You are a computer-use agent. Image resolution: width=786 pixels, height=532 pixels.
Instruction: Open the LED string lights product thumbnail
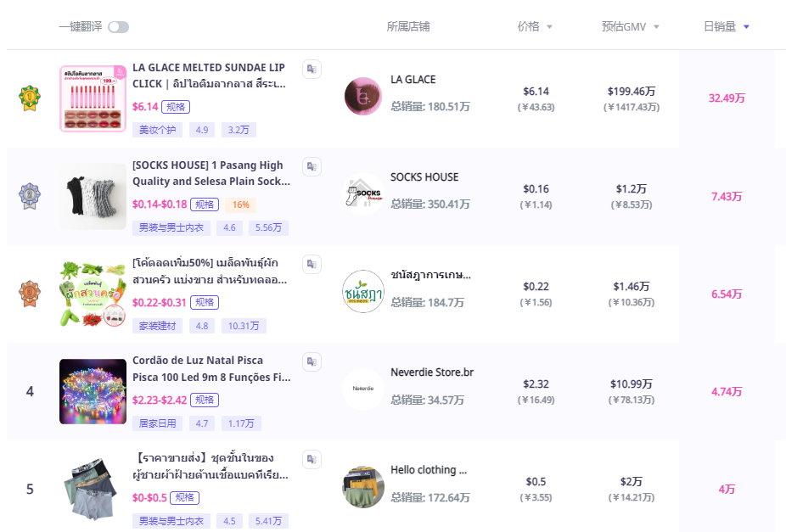point(93,391)
